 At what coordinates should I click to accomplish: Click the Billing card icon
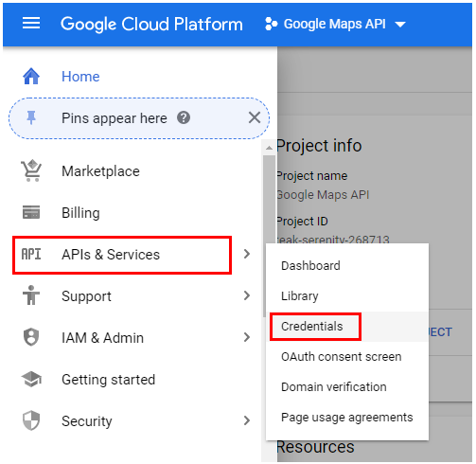[31, 212]
